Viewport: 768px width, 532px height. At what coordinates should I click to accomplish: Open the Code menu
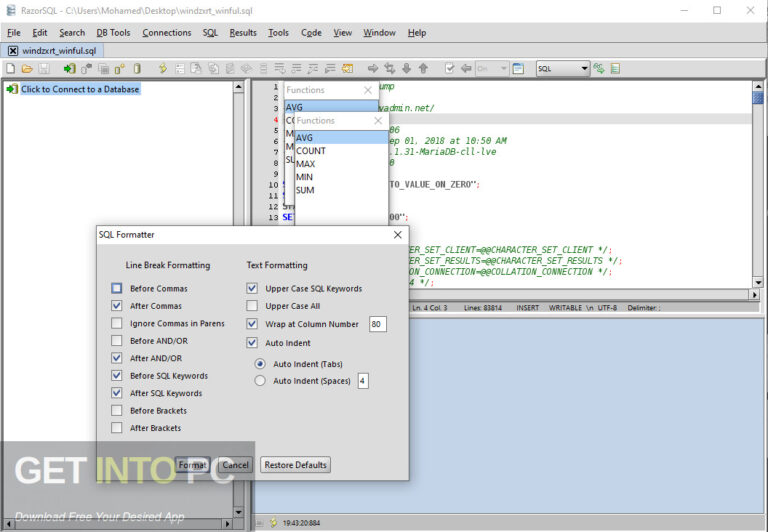click(x=311, y=33)
